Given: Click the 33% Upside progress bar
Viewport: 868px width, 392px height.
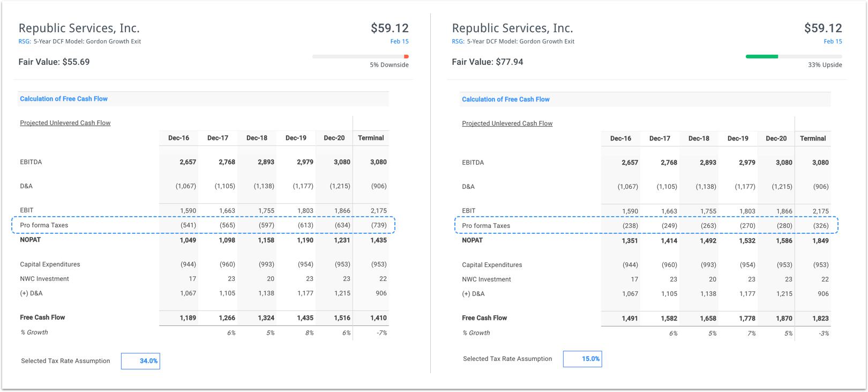Looking at the screenshot, I should click(794, 56).
